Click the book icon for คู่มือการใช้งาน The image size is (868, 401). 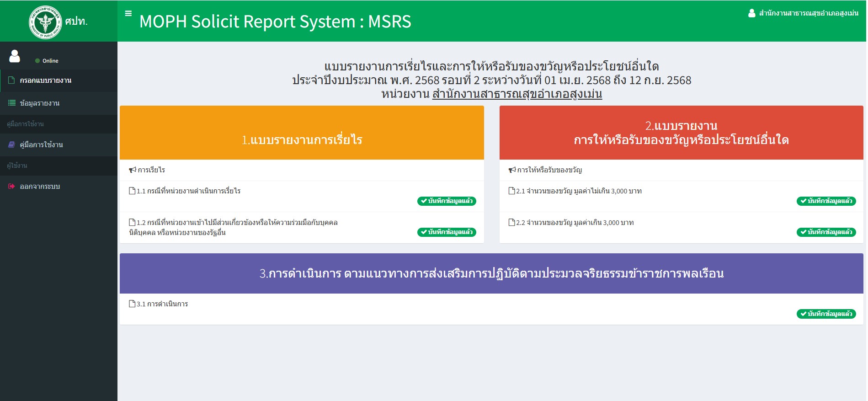[11, 145]
